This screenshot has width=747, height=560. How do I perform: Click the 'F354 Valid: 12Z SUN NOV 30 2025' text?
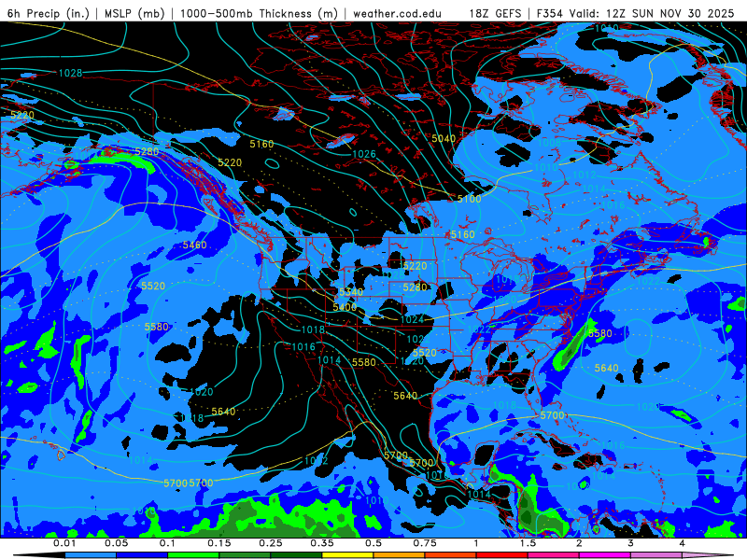636,13
